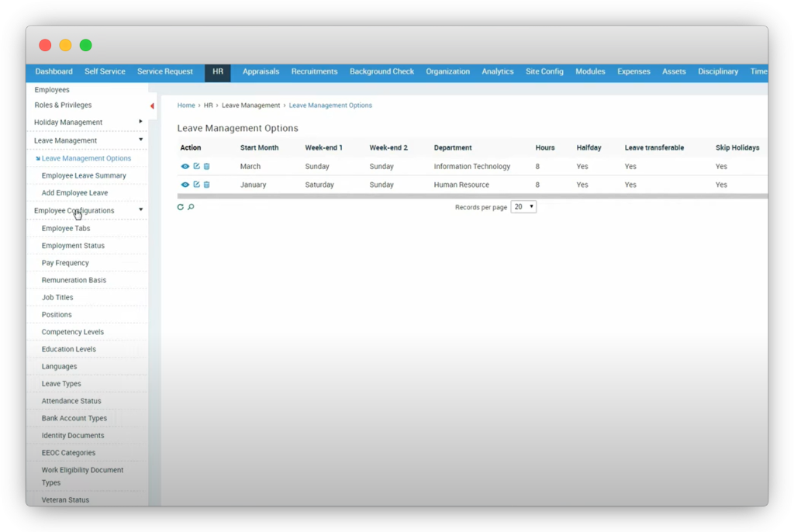The height and width of the screenshot is (532, 794).
Task: Edit the Human Resource leave option
Action: click(196, 185)
